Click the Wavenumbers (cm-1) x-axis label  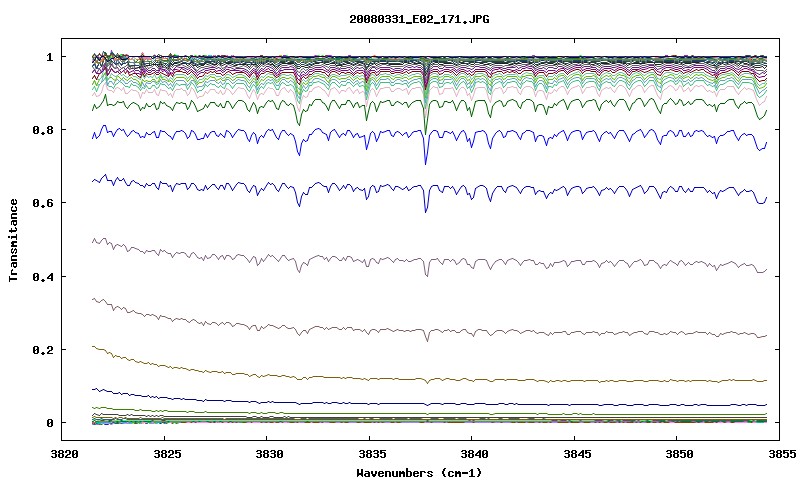(419, 473)
